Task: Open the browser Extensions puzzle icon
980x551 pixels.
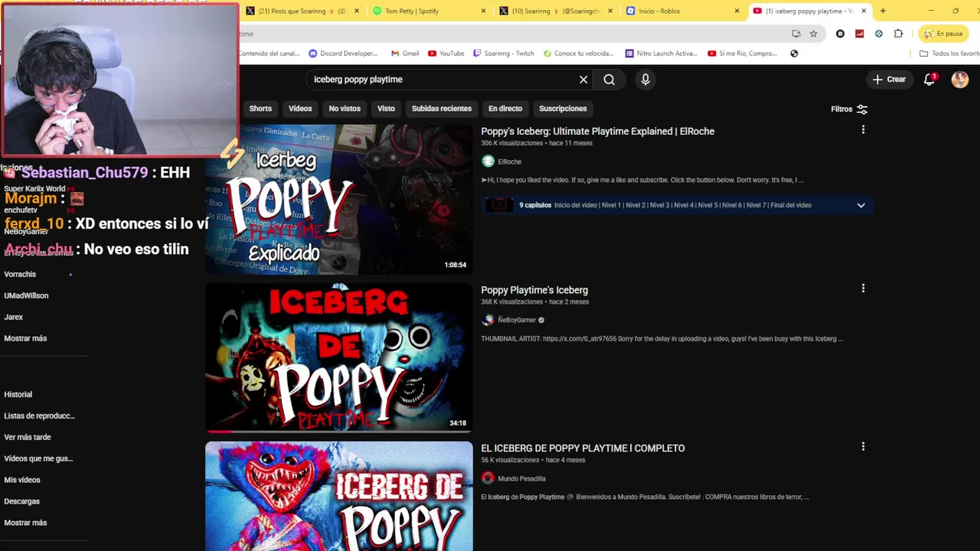Action: [x=898, y=34]
